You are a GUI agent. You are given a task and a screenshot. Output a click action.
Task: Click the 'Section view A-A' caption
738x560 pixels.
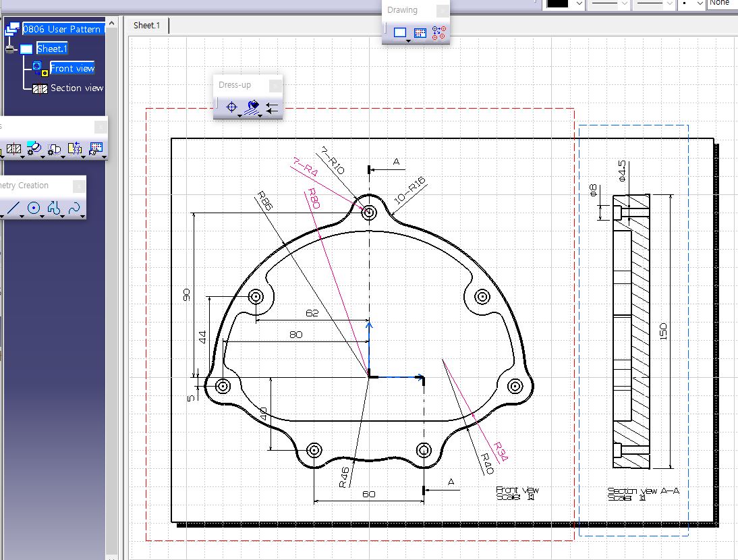tap(643, 494)
